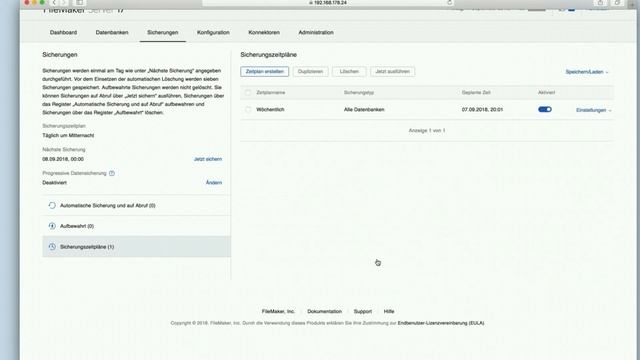Click the browser address bar showing 192.168.178.24
Image resolution: width=640 pixels, height=360 pixels.
click(x=329, y=2)
